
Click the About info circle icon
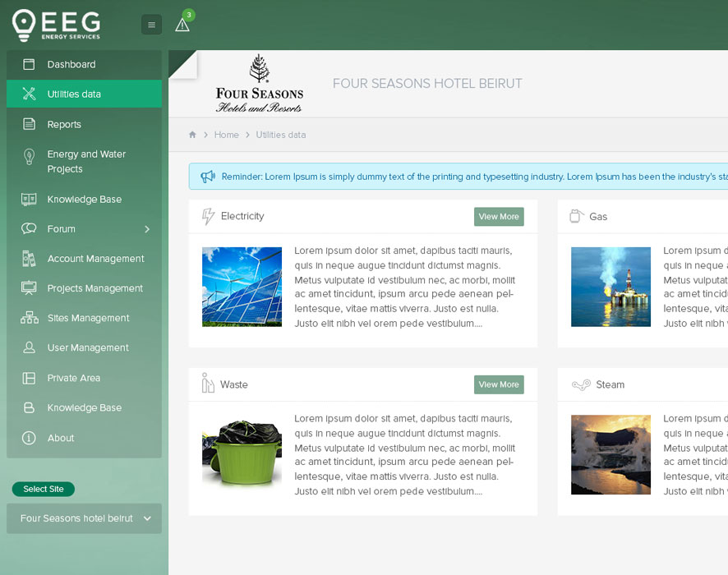pyautogui.click(x=29, y=438)
